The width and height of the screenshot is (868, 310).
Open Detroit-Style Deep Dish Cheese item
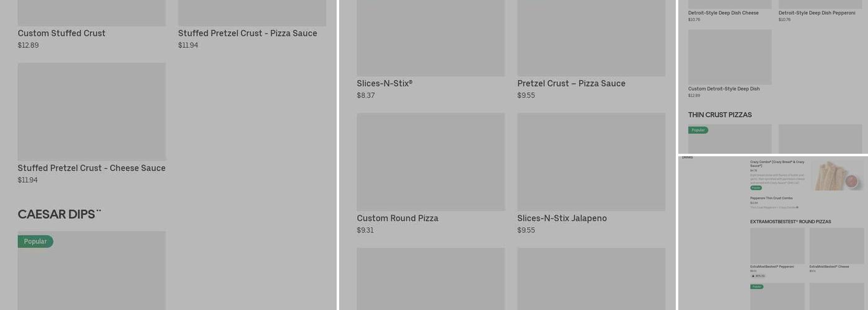(723, 13)
